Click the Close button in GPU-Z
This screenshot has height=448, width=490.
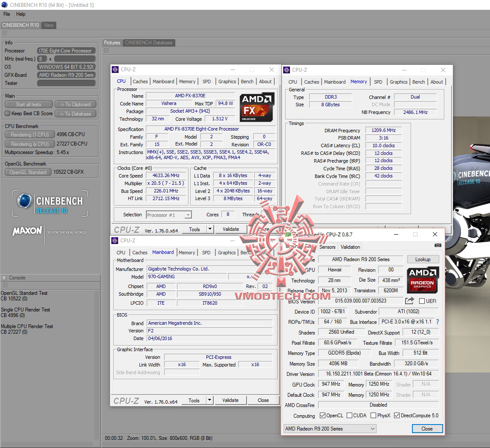(x=427, y=429)
